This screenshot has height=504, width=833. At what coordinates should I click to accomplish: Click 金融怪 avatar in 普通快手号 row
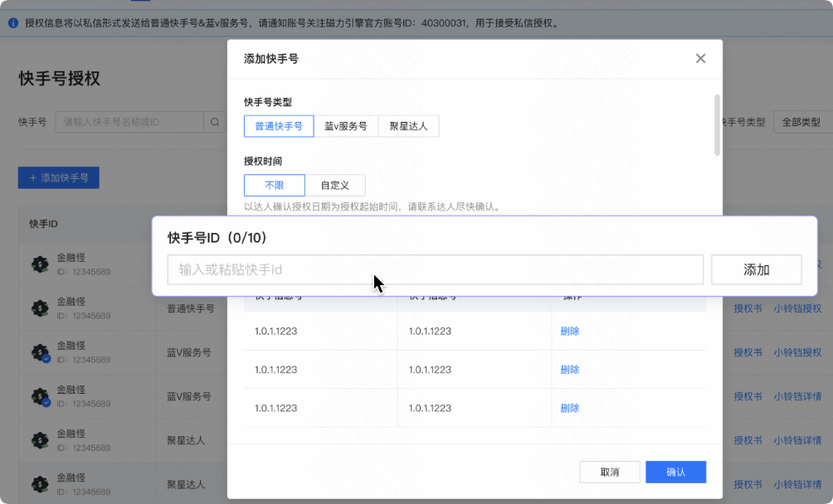[x=40, y=308]
